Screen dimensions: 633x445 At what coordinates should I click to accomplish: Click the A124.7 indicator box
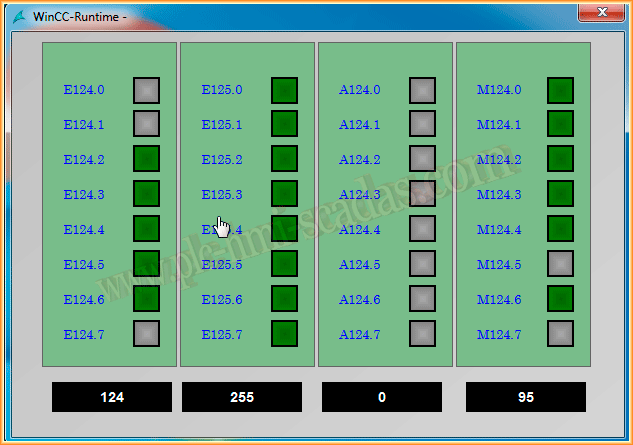[422, 334]
